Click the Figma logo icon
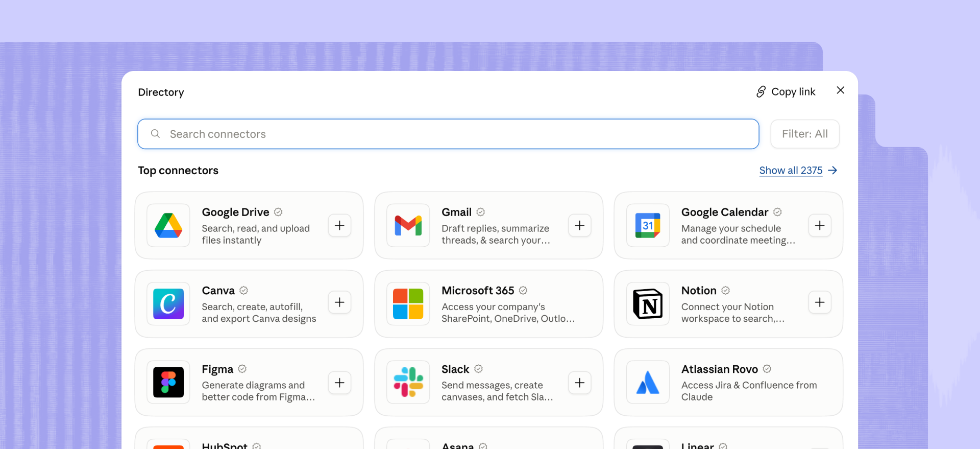 click(168, 383)
